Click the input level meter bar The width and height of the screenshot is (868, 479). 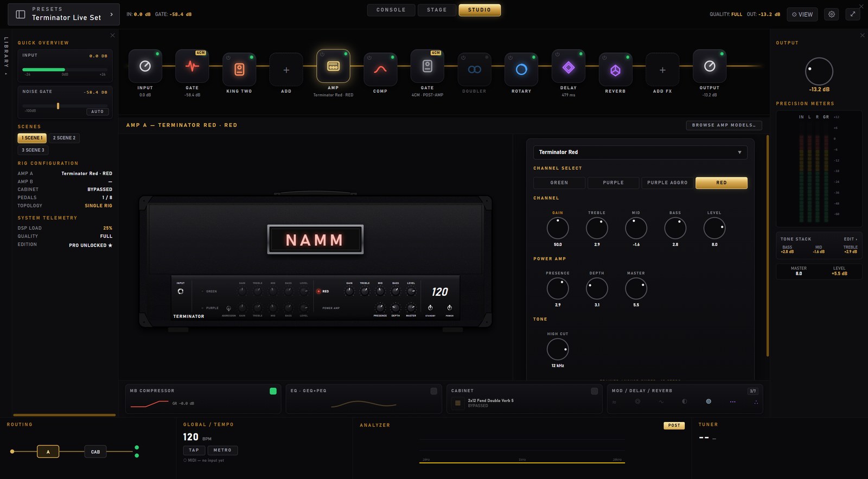[x=64, y=69]
